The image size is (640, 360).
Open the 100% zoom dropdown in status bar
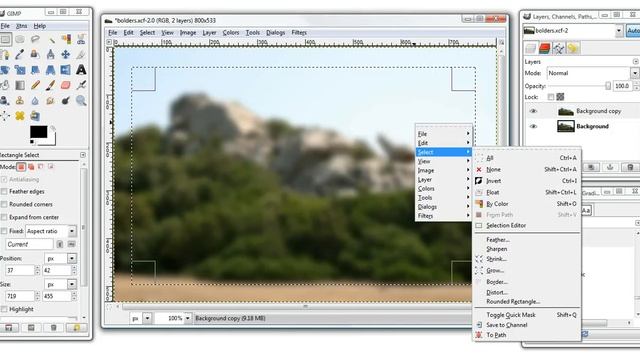188,318
